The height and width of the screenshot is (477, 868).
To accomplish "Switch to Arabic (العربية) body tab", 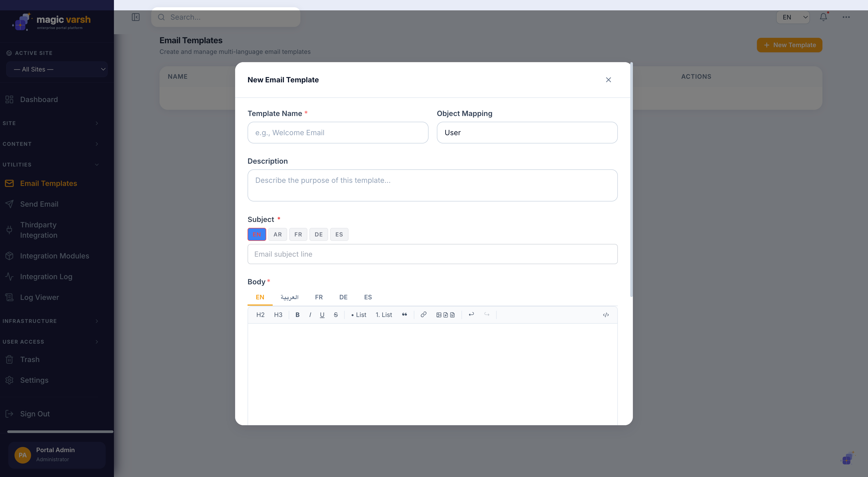I will 290,297.
